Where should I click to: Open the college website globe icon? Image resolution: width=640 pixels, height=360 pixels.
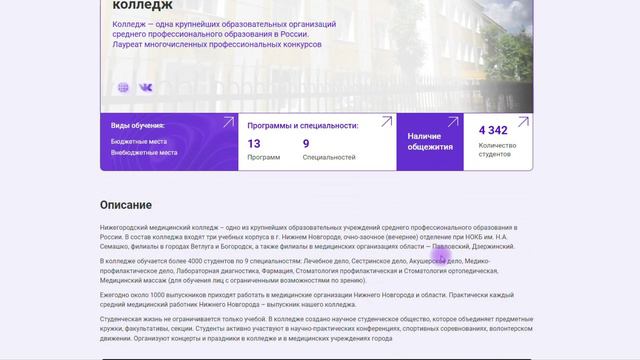[123, 87]
